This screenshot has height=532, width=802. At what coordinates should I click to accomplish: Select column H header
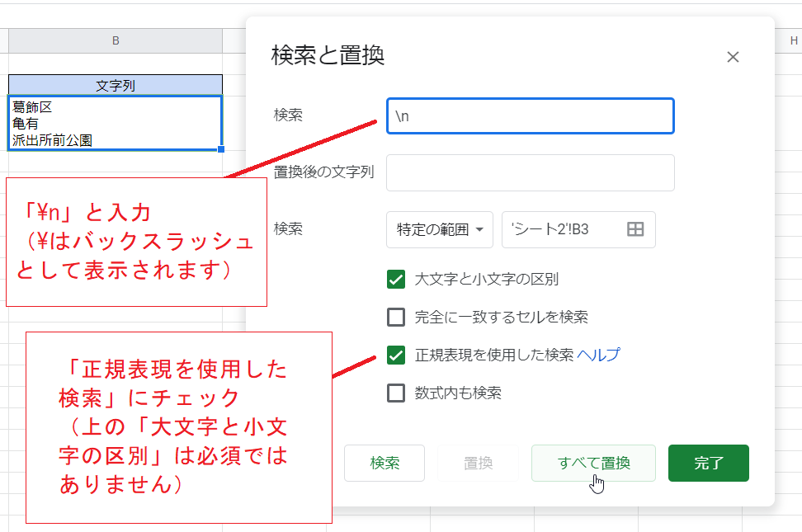point(793,40)
